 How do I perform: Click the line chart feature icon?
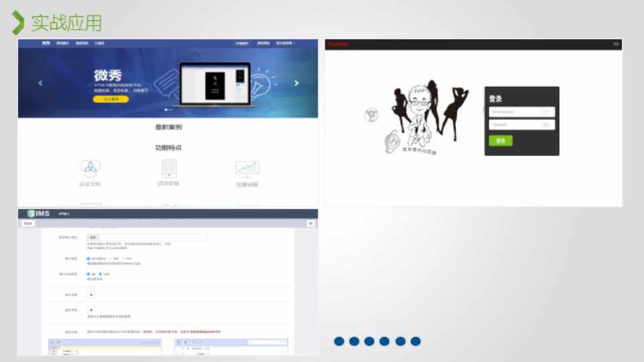coord(247,168)
